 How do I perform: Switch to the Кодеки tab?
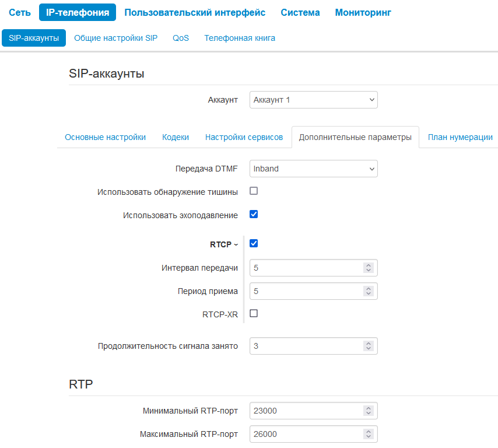[x=176, y=137]
